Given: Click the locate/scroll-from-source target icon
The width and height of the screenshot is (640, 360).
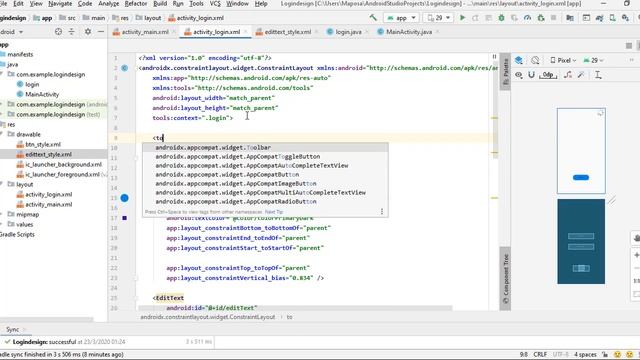Looking at the screenshot, I should click(58, 31).
